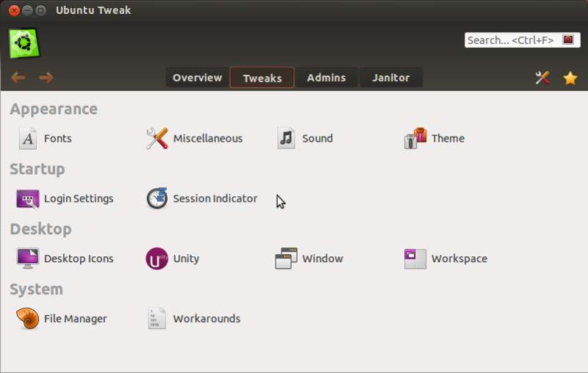This screenshot has width=588, height=373.
Task: Open the Workarounds document icon
Action: 157,319
